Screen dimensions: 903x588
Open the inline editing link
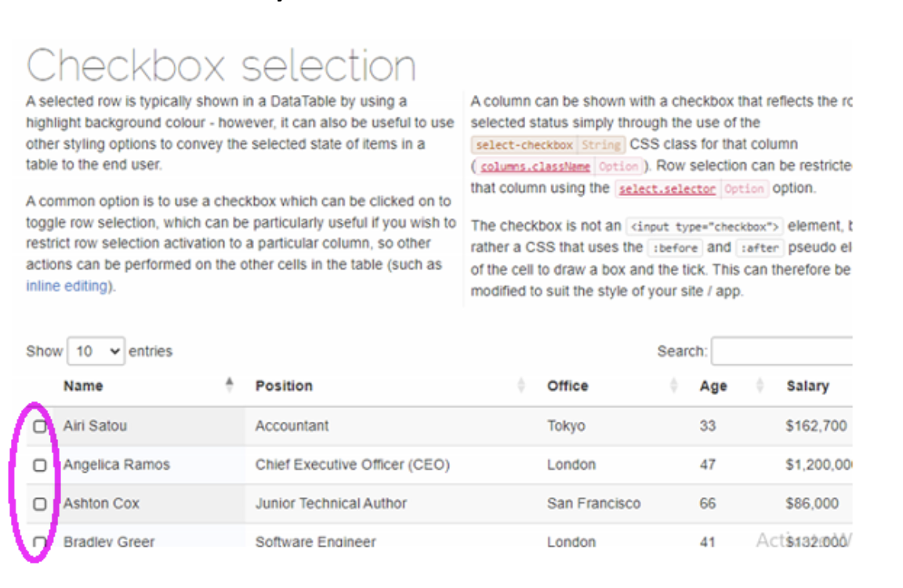[66, 286]
